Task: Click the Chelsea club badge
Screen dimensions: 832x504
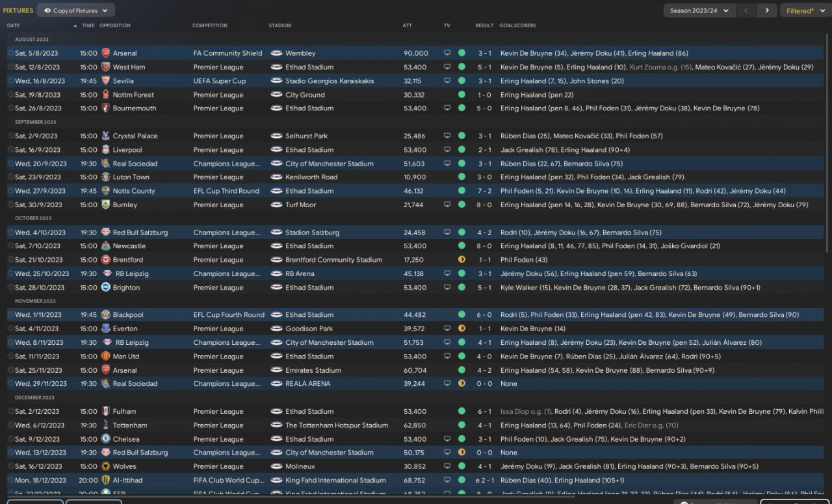Action: pos(105,439)
